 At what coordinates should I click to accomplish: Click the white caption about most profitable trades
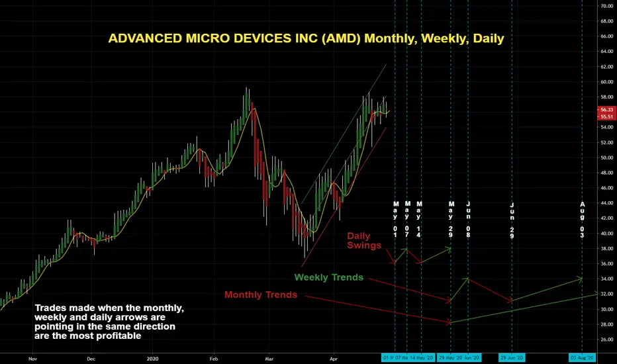109,322
